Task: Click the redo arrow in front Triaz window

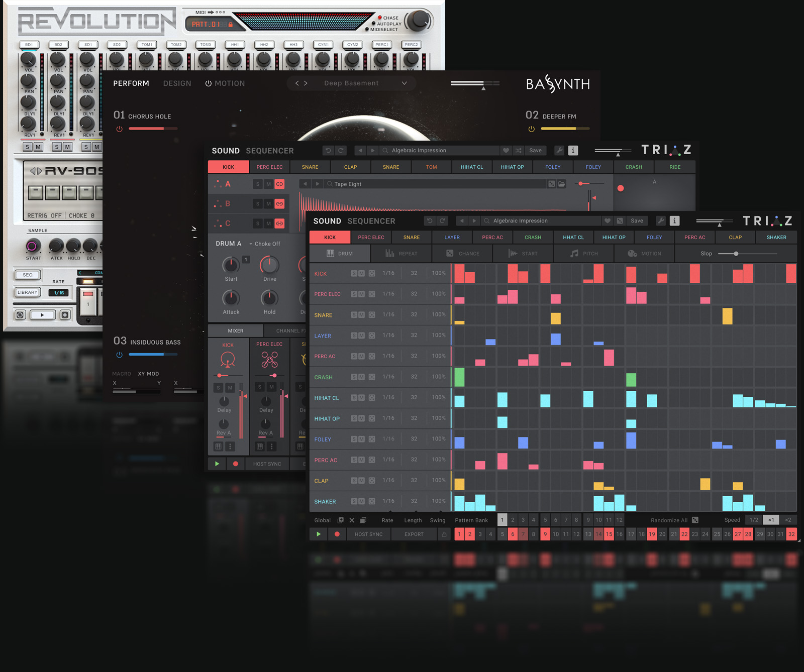Action: tap(442, 220)
